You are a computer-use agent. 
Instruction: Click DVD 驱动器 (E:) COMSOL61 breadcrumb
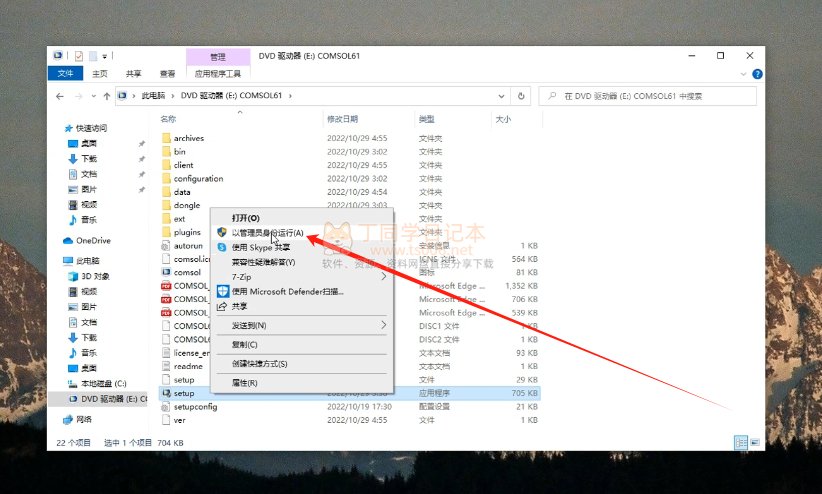[x=231, y=95]
